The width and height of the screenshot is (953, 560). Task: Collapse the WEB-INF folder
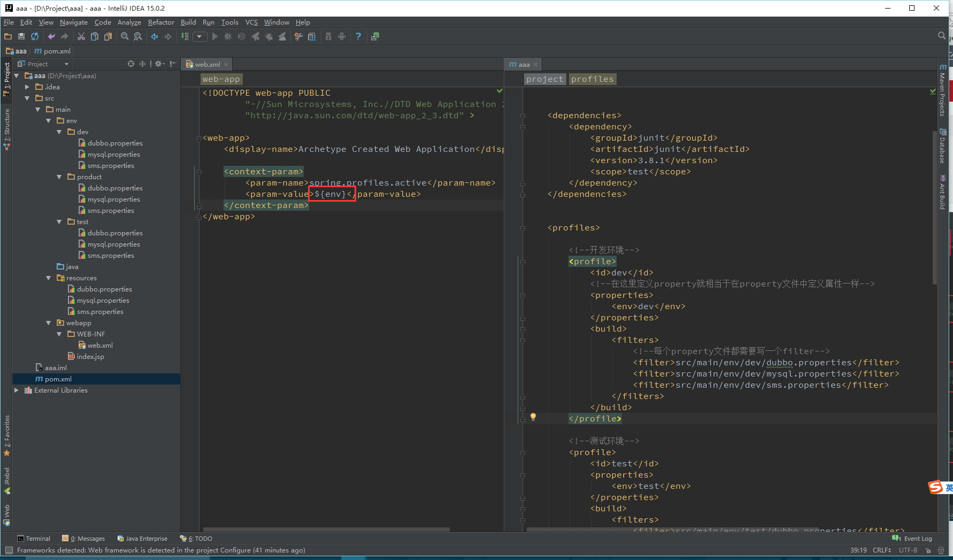tap(59, 334)
